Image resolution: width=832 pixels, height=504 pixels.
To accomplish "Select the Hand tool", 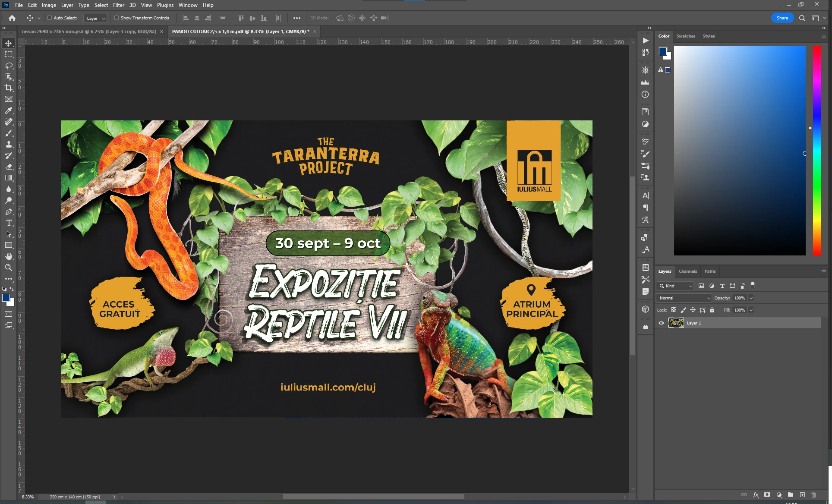I will pos(9,256).
